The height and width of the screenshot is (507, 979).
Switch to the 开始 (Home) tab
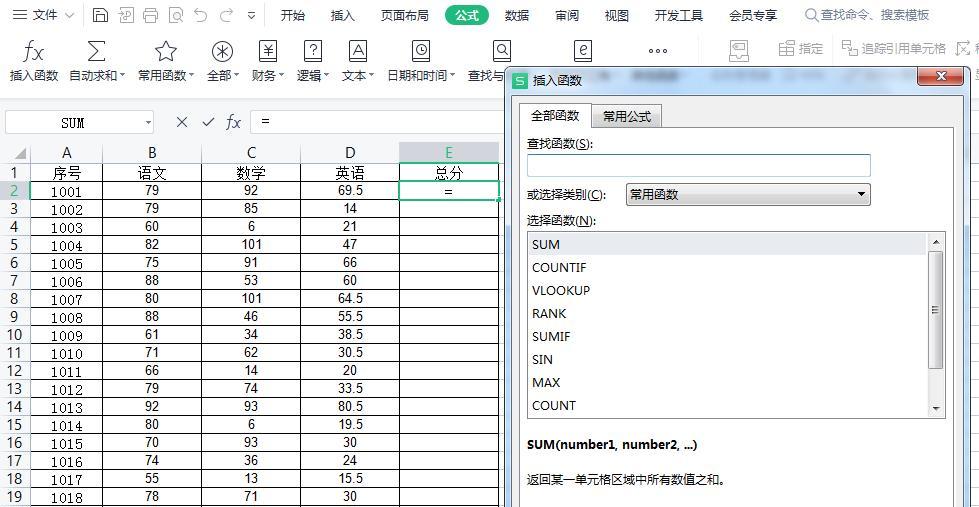293,16
